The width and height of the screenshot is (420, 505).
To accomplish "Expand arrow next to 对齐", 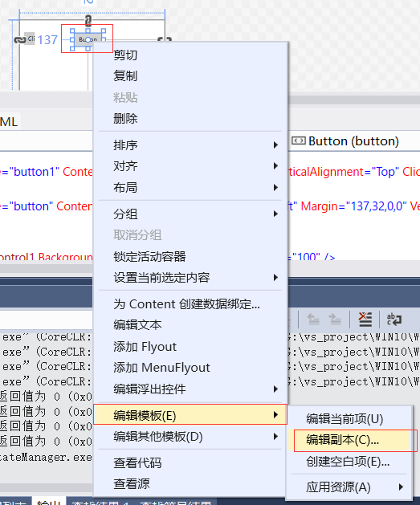I will click(x=275, y=166).
